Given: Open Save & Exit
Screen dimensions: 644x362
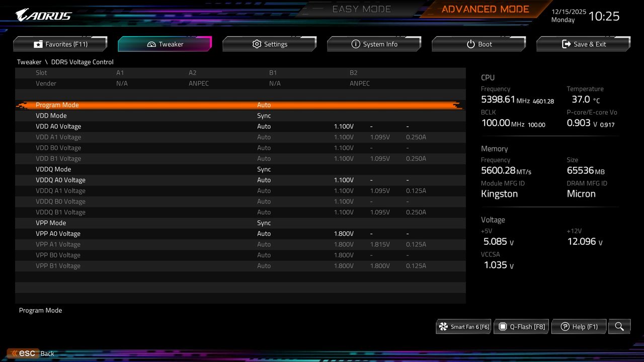Looking at the screenshot, I should [x=583, y=44].
